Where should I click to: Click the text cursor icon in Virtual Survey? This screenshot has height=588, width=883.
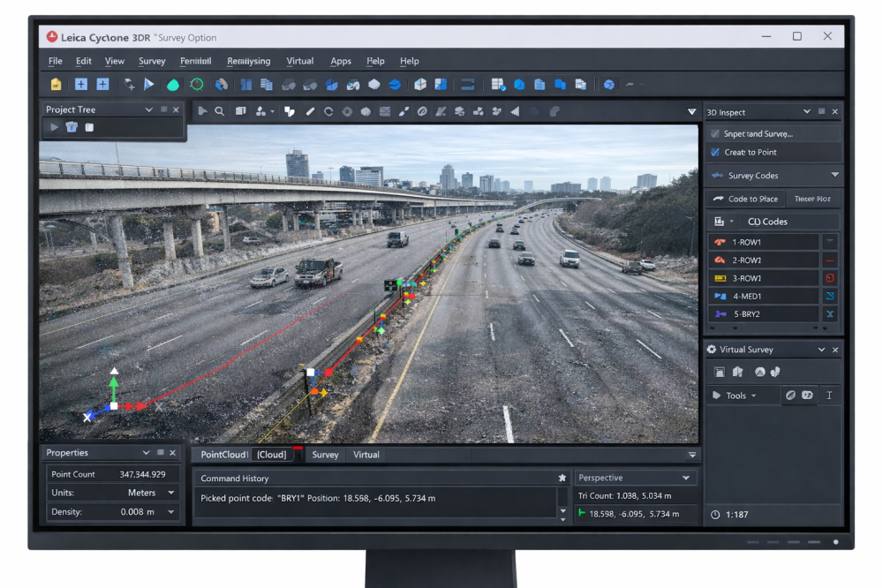click(829, 396)
